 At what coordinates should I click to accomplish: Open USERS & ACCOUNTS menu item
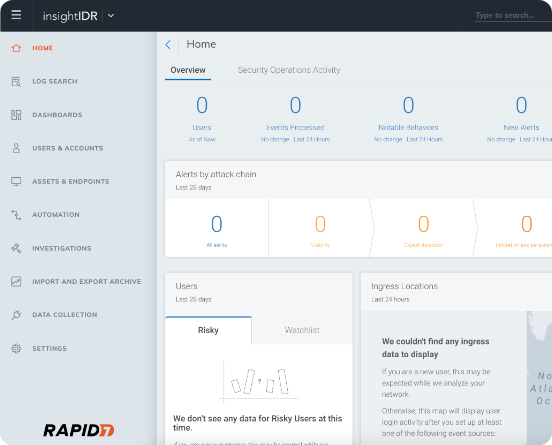[68, 148]
